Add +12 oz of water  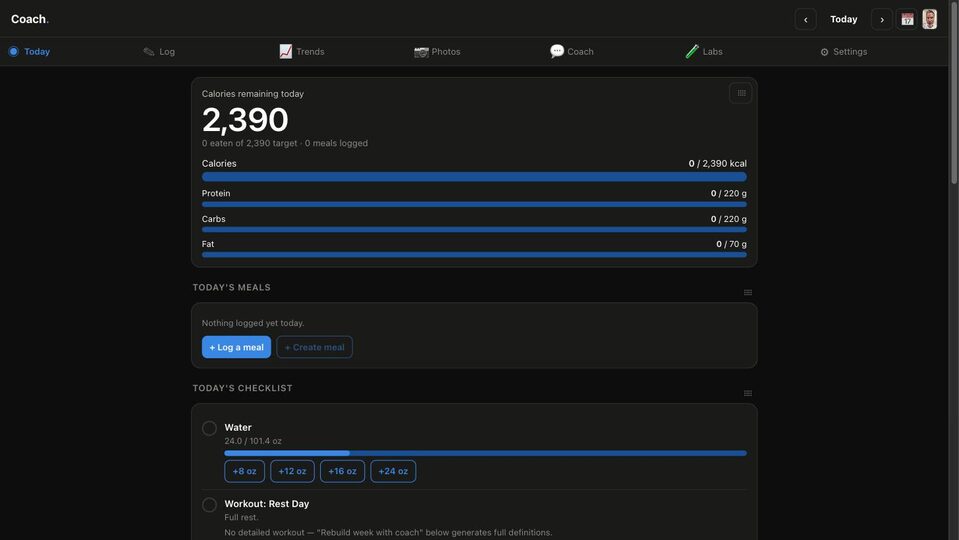point(292,471)
